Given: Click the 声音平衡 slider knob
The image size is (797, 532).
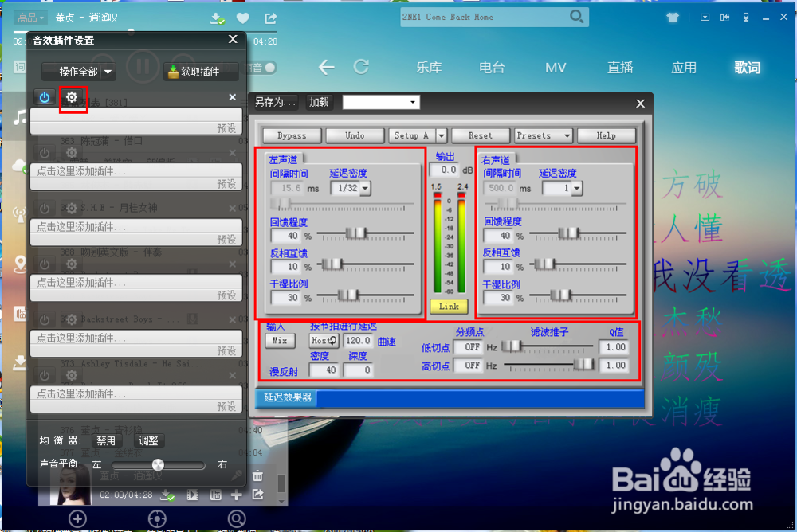Looking at the screenshot, I should [158, 464].
